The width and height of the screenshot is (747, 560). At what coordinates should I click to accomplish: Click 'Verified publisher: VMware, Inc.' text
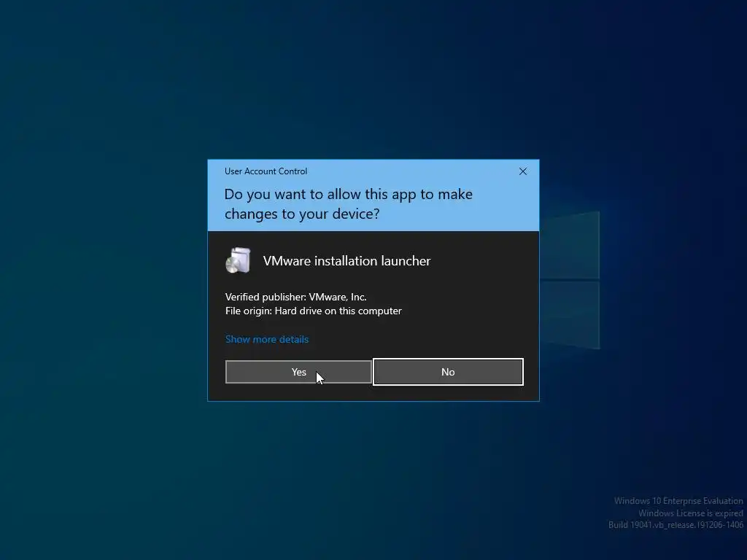[296, 297]
